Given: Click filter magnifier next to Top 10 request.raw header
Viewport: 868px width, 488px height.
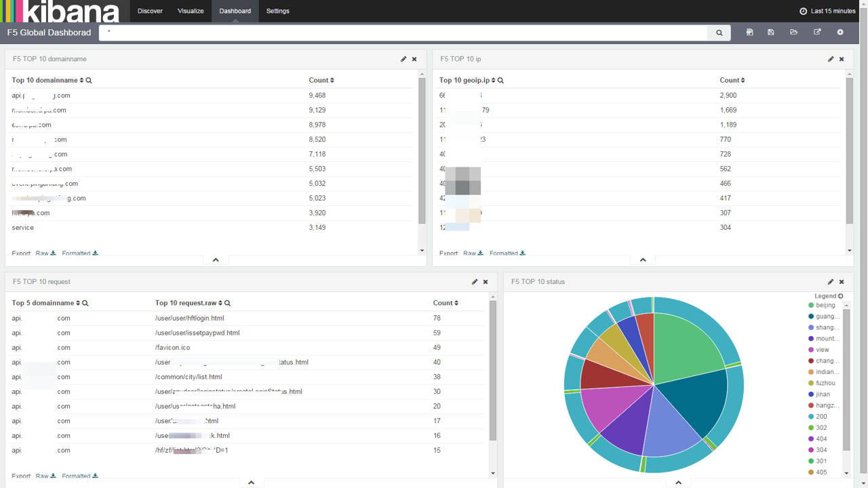Looking at the screenshot, I should pos(228,303).
